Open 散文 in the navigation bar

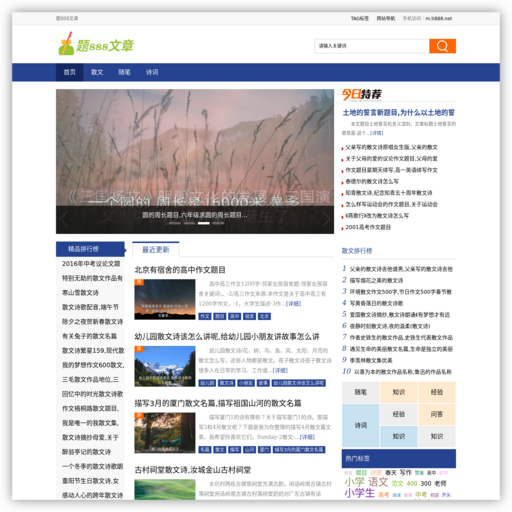point(97,72)
